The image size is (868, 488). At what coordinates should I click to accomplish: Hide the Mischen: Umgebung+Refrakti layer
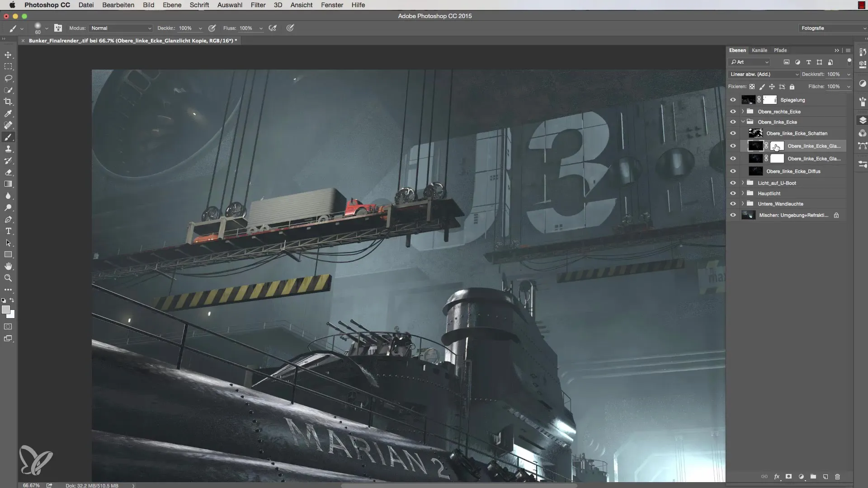point(733,215)
